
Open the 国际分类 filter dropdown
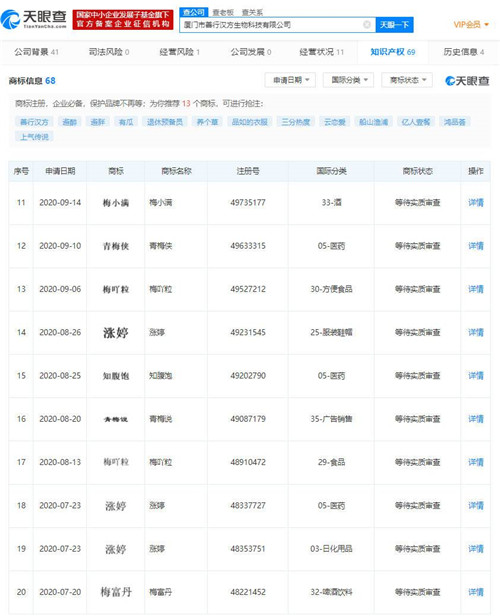tap(349, 80)
